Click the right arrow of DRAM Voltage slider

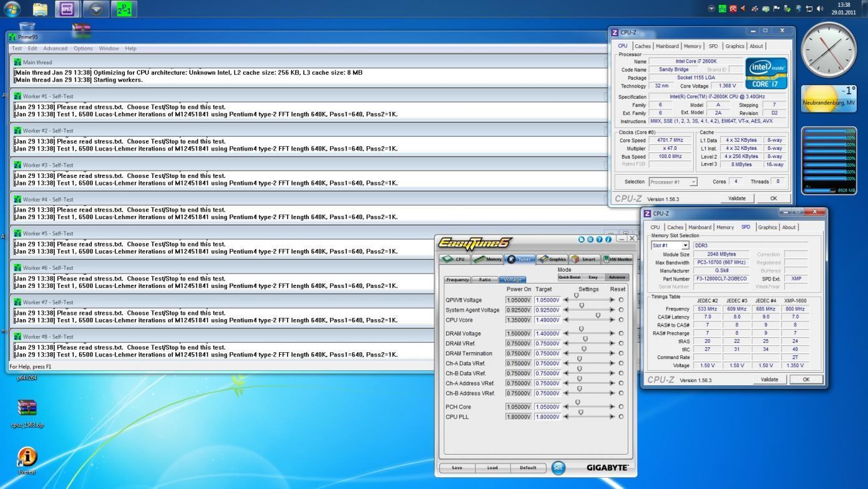point(612,333)
